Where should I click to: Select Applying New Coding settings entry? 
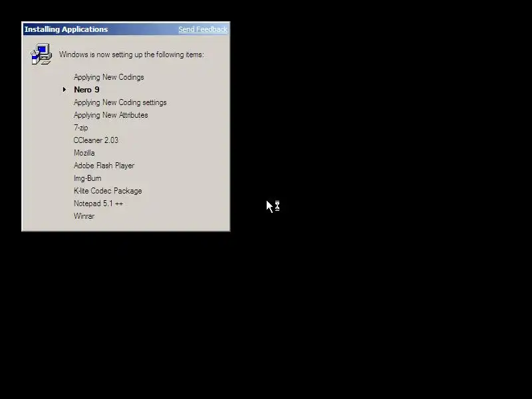(120, 102)
